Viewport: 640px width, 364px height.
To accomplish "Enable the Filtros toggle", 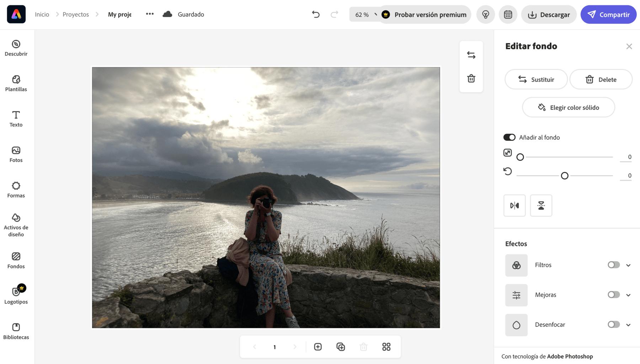I will pos(614,265).
